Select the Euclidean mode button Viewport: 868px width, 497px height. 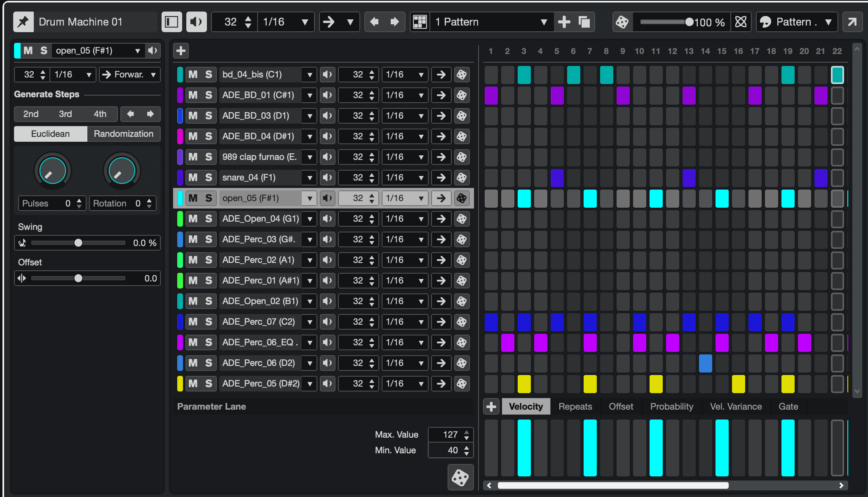(51, 134)
